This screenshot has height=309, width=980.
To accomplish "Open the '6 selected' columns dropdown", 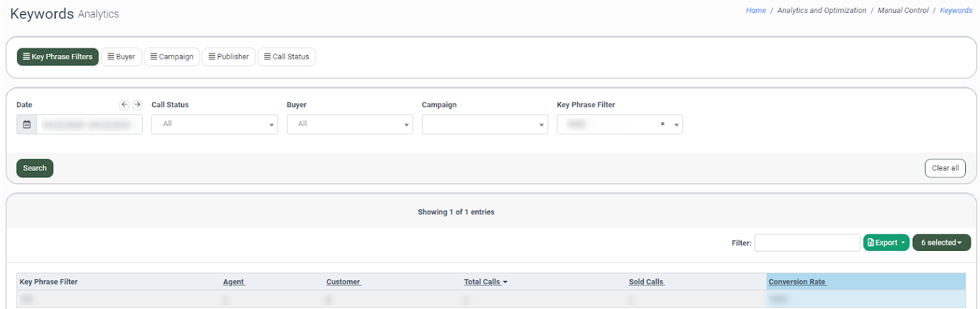I will [941, 243].
